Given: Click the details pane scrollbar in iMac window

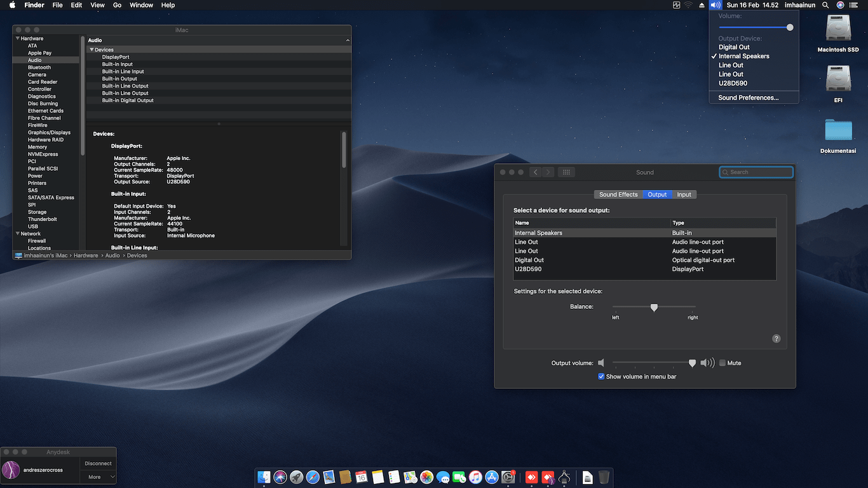Looking at the screenshot, I should pyautogui.click(x=344, y=150).
